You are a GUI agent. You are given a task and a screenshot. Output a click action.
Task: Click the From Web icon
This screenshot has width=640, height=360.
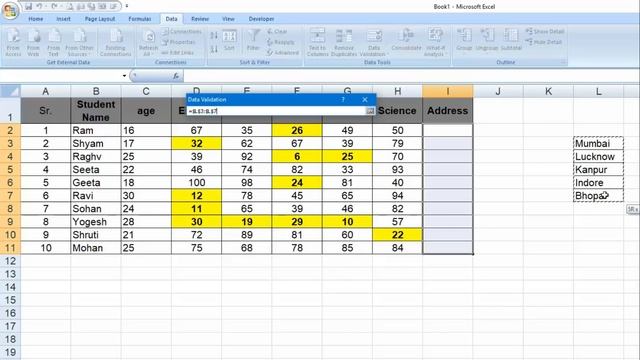[x=33, y=42]
